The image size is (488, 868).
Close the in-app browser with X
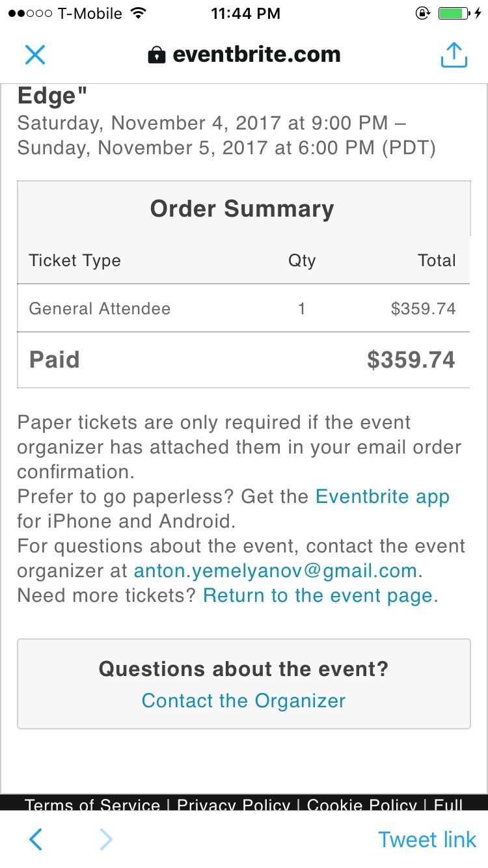point(35,55)
